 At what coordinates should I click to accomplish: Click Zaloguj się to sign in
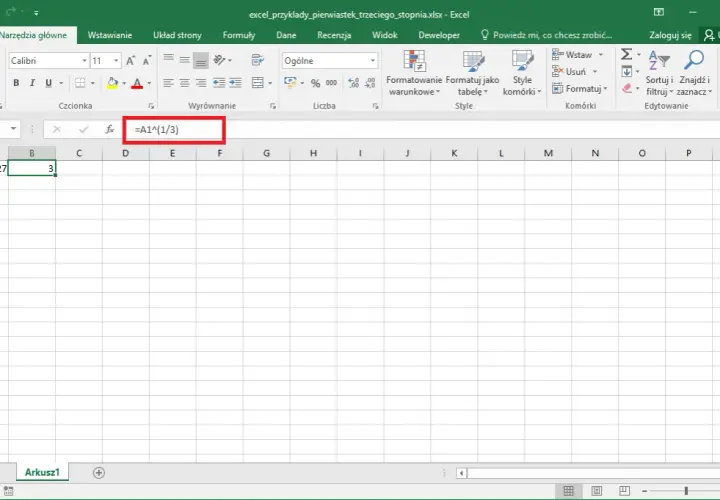[x=670, y=35]
